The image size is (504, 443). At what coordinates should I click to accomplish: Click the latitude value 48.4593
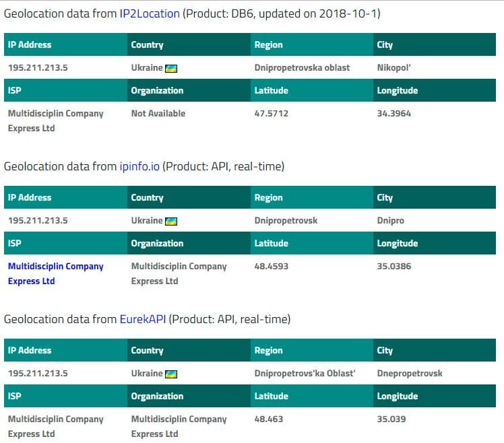click(272, 267)
